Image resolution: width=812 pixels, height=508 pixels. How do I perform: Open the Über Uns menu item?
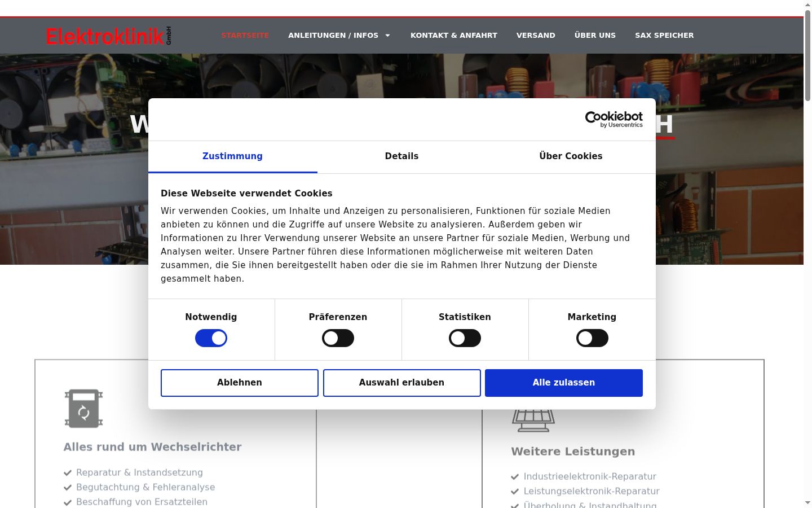(595, 35)
